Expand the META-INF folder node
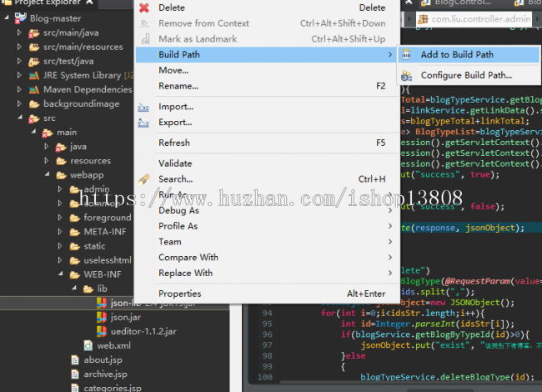Screen dimensions: 542x392 click(x=60, y=232)
